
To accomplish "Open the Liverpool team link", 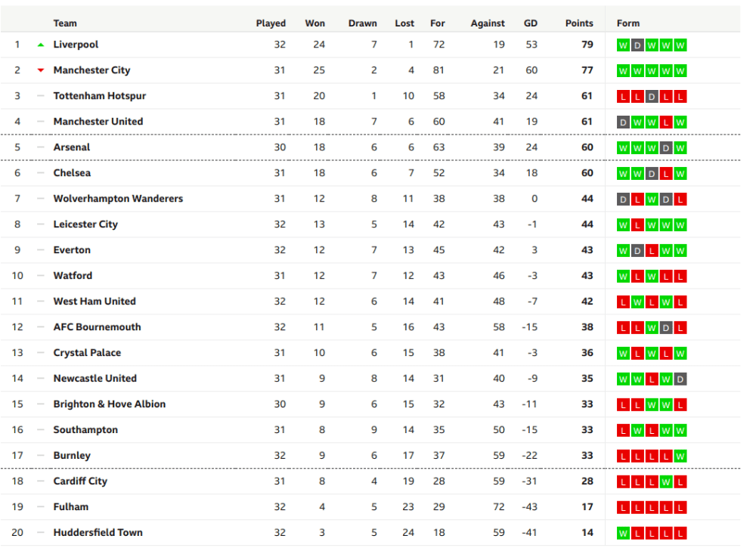I will (76, 45).
